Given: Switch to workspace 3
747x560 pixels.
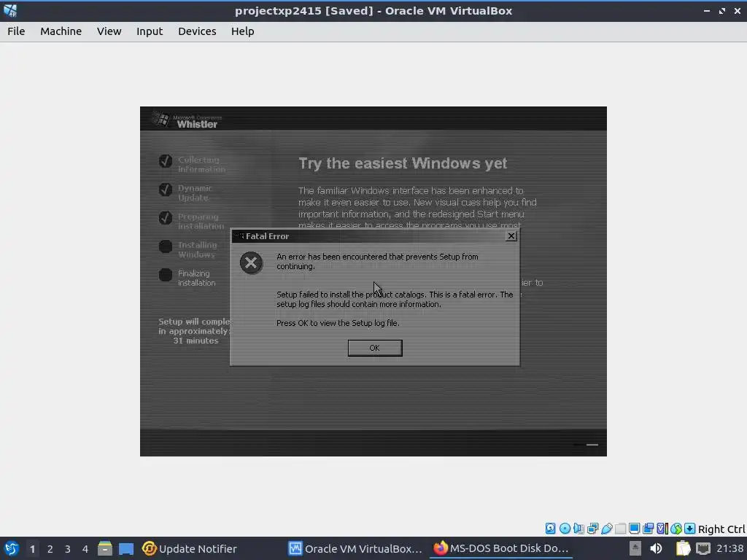Looking at the screenshot, I should pyautogui.click(x=68, y=549).
